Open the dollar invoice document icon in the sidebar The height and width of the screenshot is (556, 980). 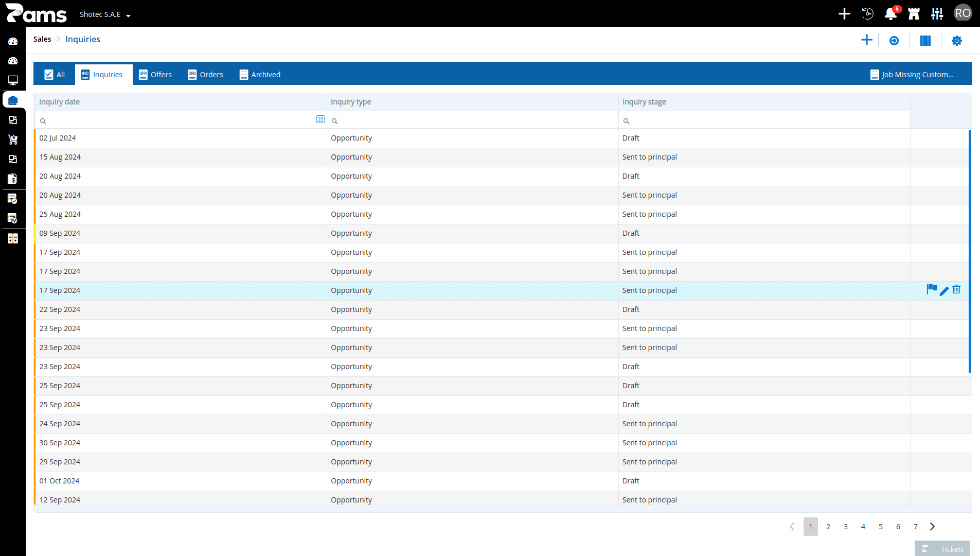click(x=13, y=179)
